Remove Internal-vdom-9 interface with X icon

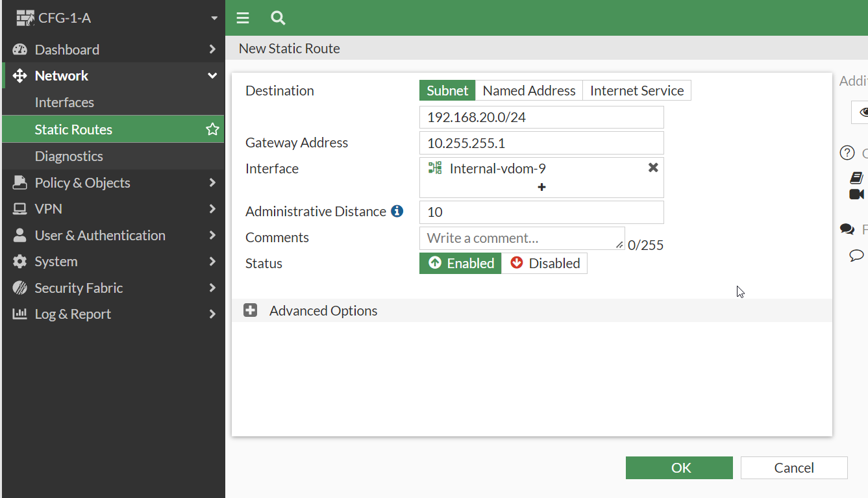pyautogui.click(x=653, y=168)
